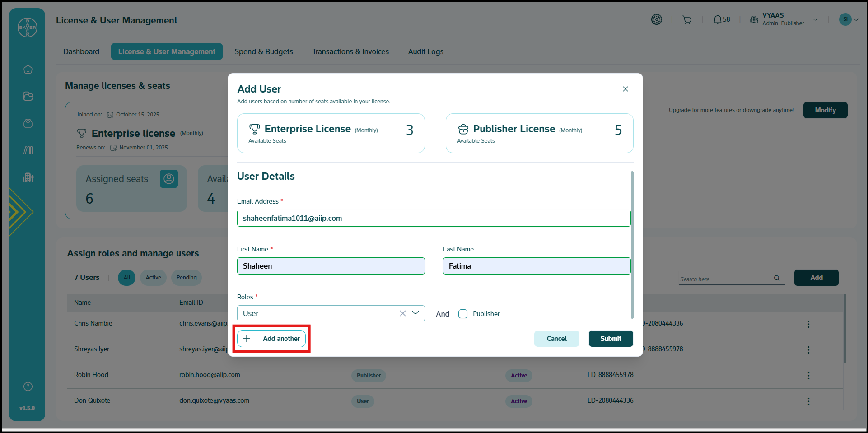
Task: Click the Add another button
Action: pyautogui.click(x=271, y=339)
